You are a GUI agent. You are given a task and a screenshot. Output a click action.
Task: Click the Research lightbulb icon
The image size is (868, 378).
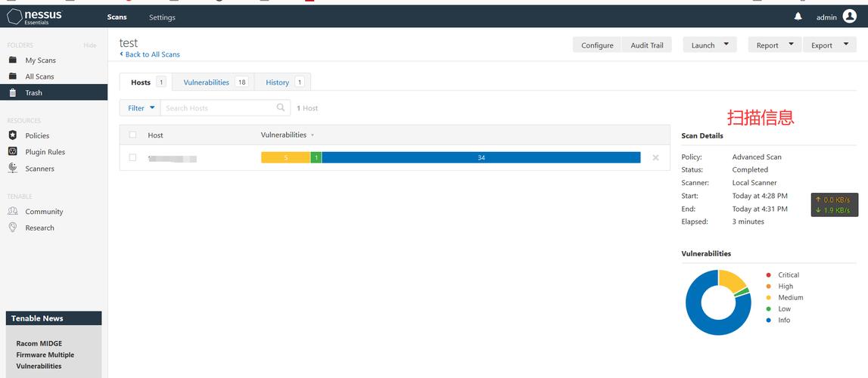click(13, 227)
